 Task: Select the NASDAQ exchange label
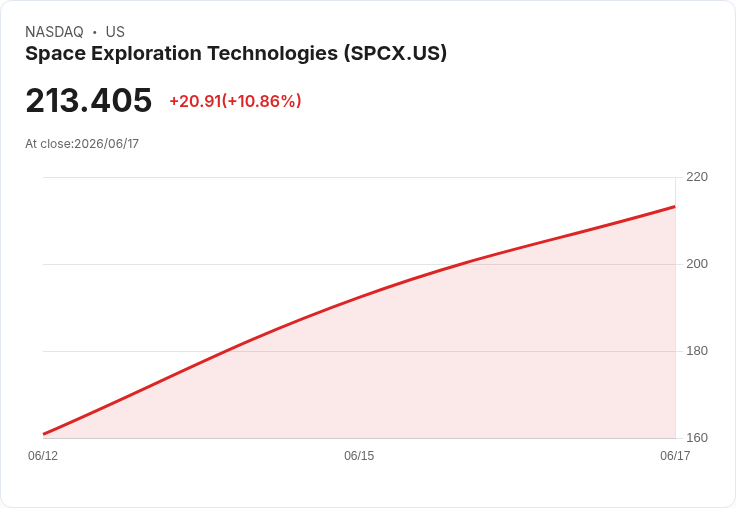coord(54,32)
